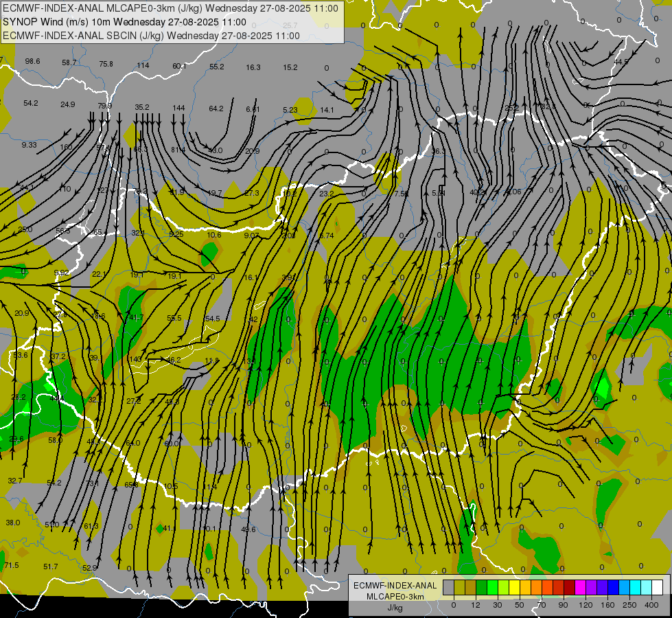The height and width of the screenshot is (618, 672).
Task: Click the map value 51.7
Action: (x=51, y=566)
